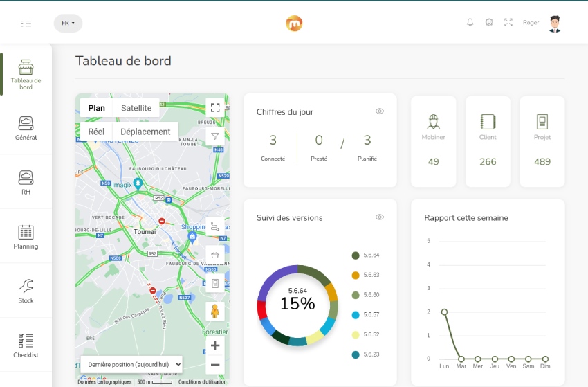
Task: Click the 5.6.64 version legend color dot
Action: tap(356, 255)
